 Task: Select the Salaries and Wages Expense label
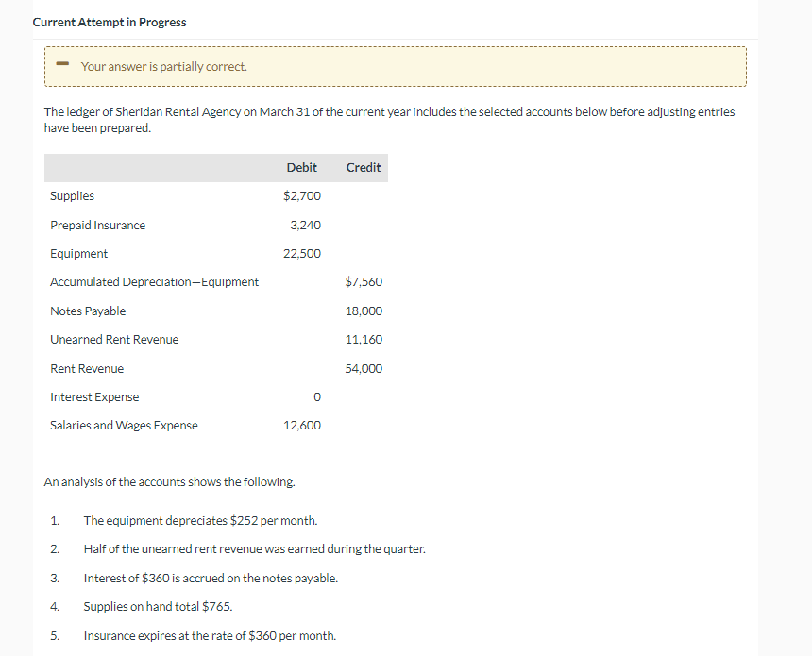coord(124,426)
